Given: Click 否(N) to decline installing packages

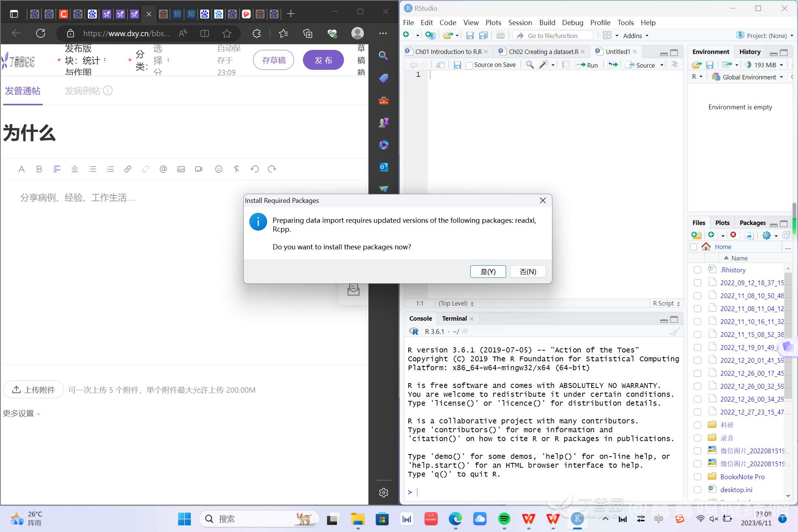Looking at the screenshot, I should click(x=528, y=272).
